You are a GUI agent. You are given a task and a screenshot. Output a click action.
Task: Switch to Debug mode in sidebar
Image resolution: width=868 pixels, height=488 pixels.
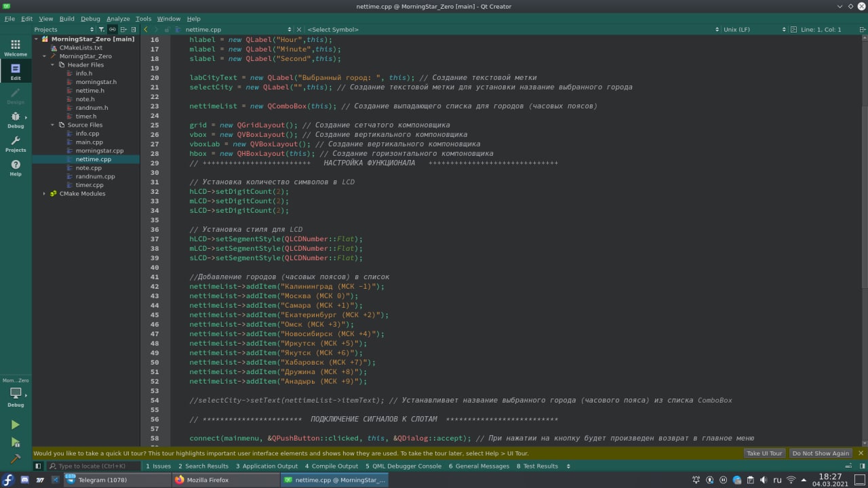coord(15,119)
